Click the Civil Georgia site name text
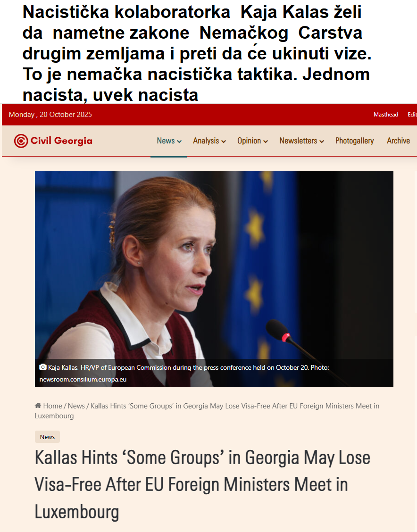 coord(61,141)
